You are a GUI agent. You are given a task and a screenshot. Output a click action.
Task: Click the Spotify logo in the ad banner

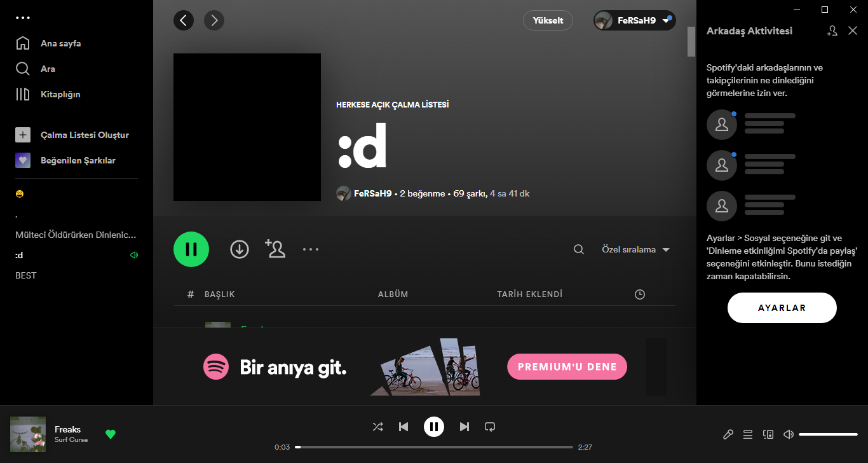[216, 367]
